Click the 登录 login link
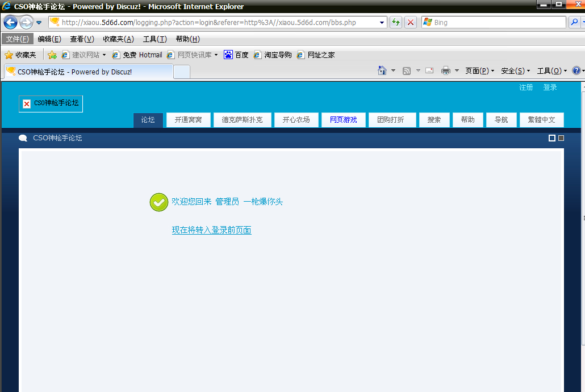Viewport: 585px width, 392px height. point(550,87)
